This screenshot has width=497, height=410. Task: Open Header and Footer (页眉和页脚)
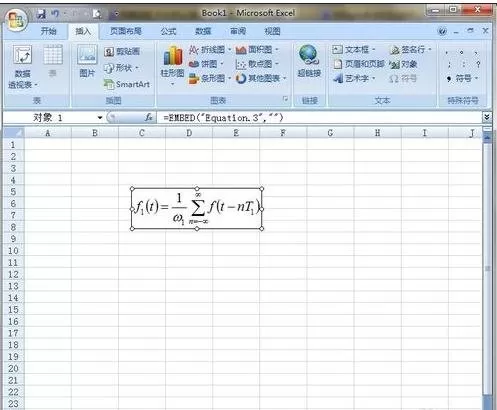pos(359,64)
